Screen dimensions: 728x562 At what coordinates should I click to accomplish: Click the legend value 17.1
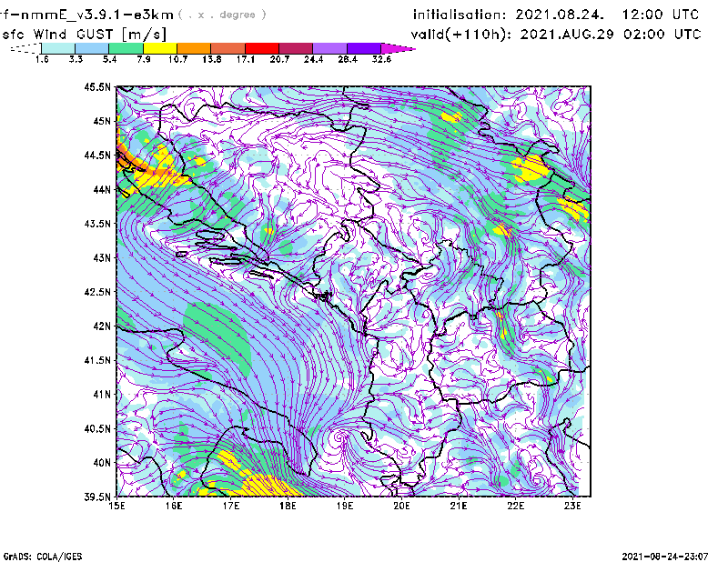[x=246, y=59]
